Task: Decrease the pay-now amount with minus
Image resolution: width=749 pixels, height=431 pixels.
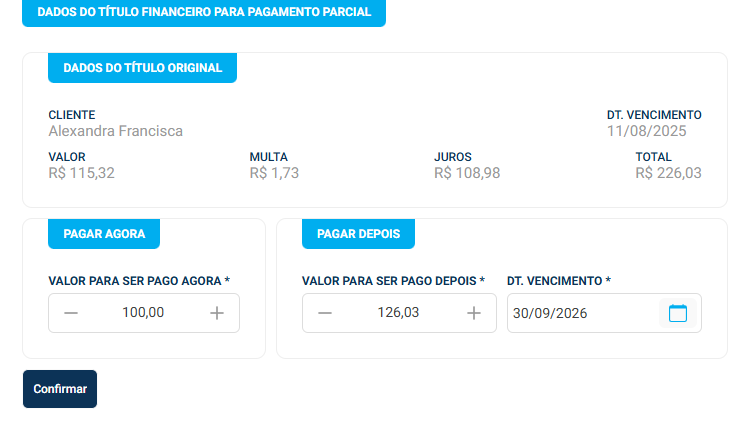Action: [x=71, y=313]
